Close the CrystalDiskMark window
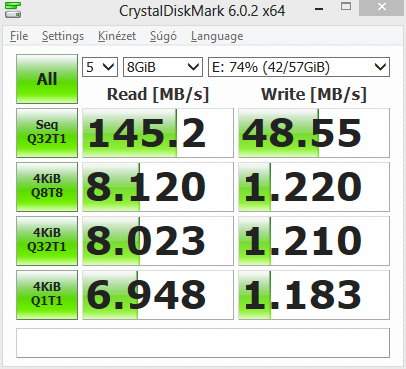The image size is (406, 369). pos(382,7)
